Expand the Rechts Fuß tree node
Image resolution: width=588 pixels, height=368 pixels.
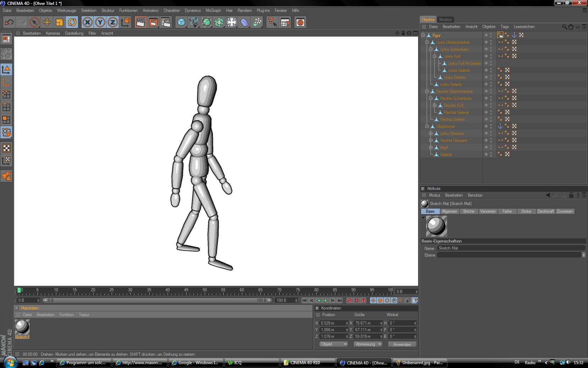point(435,105)
